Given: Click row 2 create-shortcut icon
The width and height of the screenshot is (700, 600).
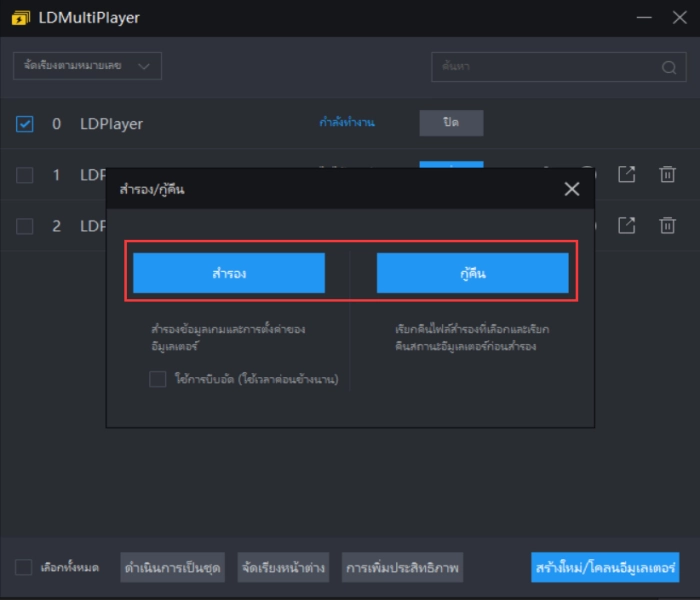Looking at the screenshot, I should click(626, 225).
